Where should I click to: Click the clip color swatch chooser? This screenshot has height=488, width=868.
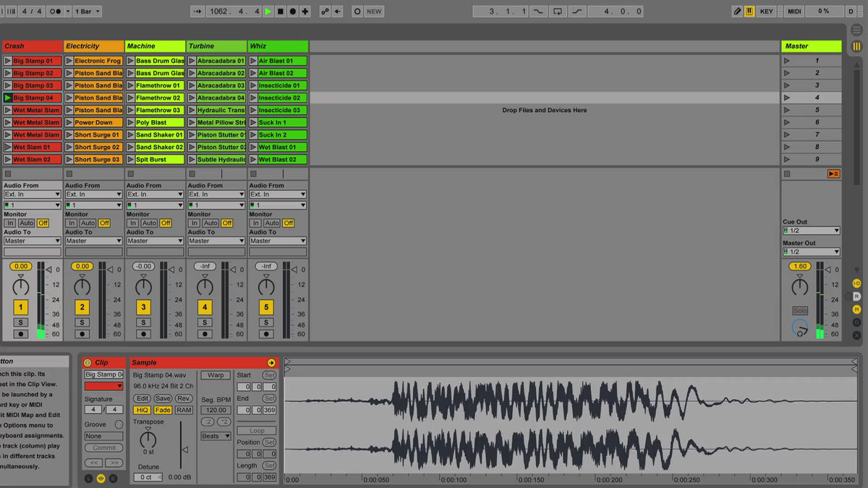(x=103, y=386)
